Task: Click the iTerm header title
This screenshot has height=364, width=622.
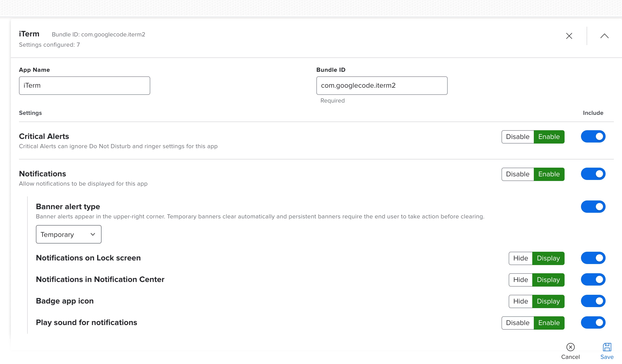Action: [29, 34]
